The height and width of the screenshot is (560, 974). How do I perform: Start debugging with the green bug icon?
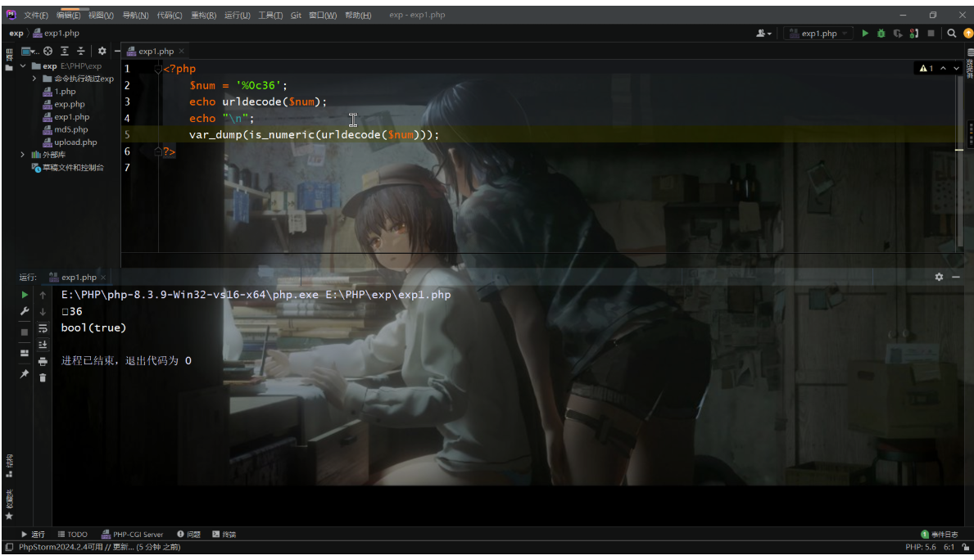[x=881, y=34]
